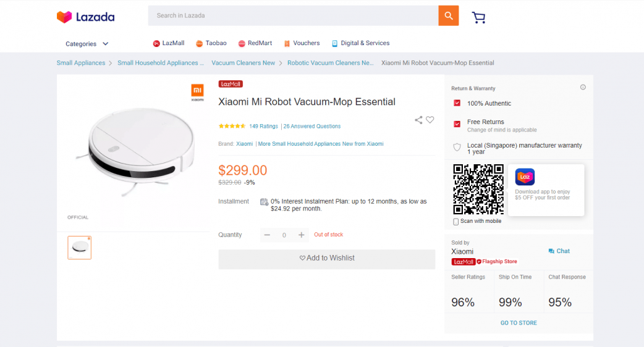Open the LazMall navigation item

pos(168,43)
